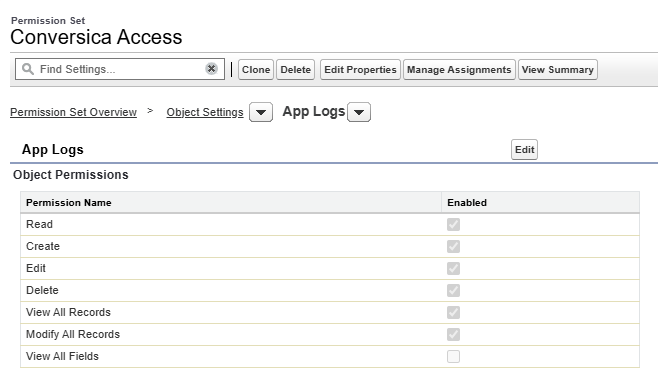658x377 pixels.
Task: Toggle the Edit permission checkbox
Action: (453, 268)
